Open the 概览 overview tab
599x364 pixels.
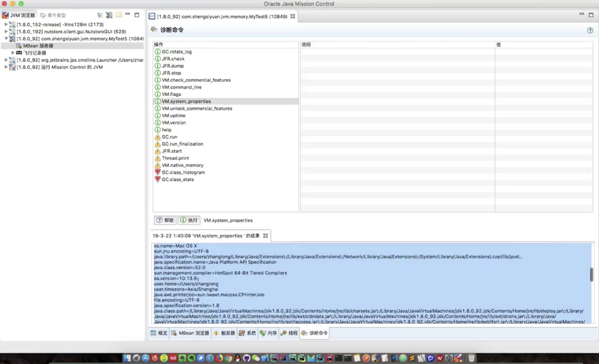click(159, 333)
